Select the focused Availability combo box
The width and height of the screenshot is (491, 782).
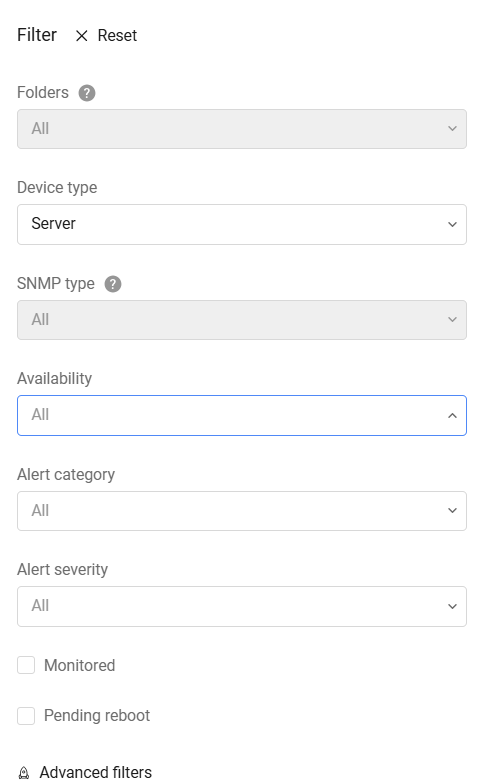pyautogui.click(x=242, y=415)
